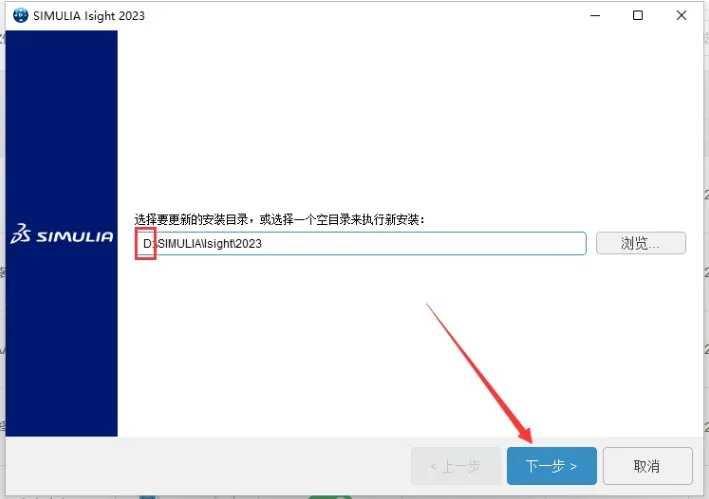Viewport: 709px width, 499px height.
Task: Focus the installation directory path field
Action: (x=360, y=244)
